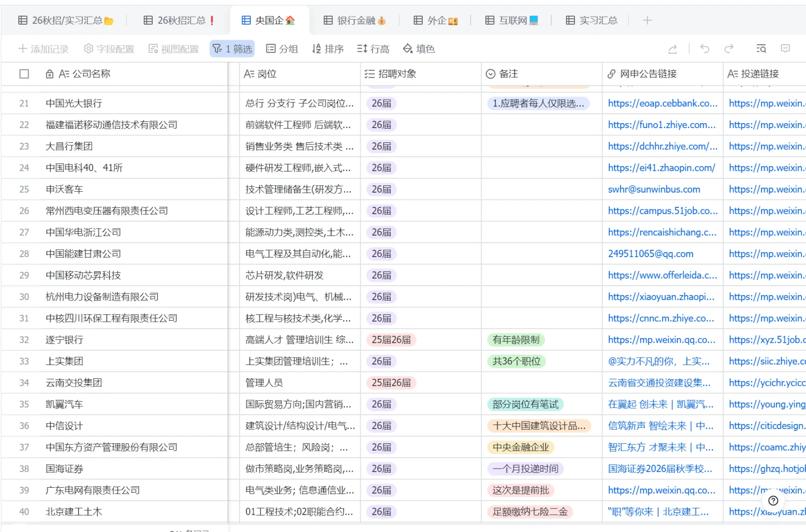Open the find records search icon
806x532 pixels.
(761, 49)
